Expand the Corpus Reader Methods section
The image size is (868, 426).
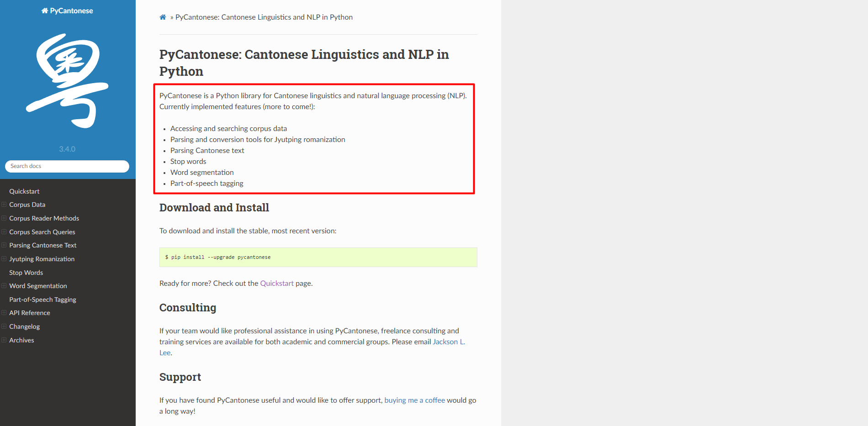4,218
